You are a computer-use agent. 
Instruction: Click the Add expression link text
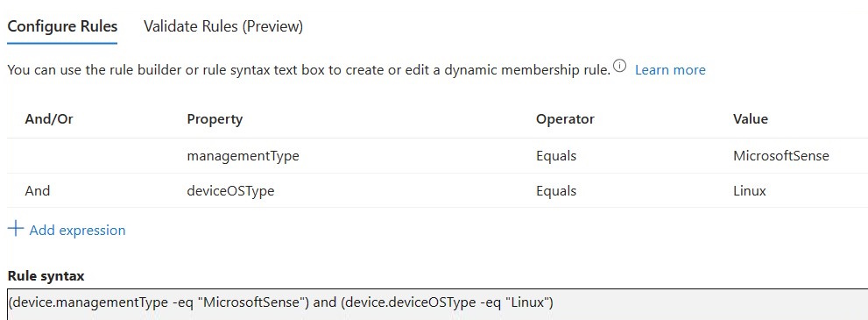[x=77, y=231]
